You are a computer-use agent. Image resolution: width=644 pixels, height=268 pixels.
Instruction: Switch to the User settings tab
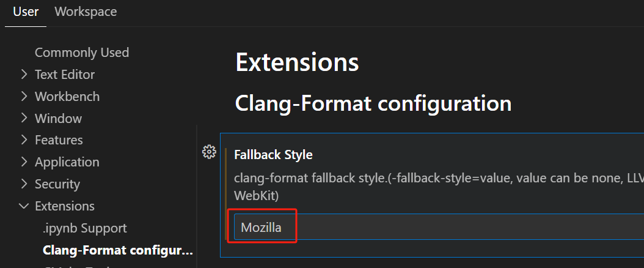(x=26, y=12)
